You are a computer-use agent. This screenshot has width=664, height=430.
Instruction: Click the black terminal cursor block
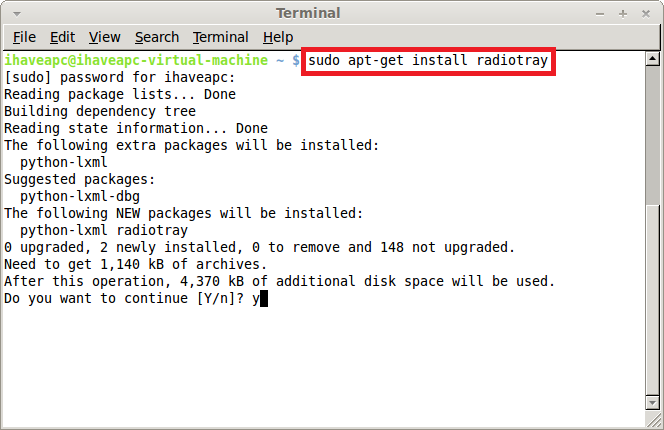264,299
